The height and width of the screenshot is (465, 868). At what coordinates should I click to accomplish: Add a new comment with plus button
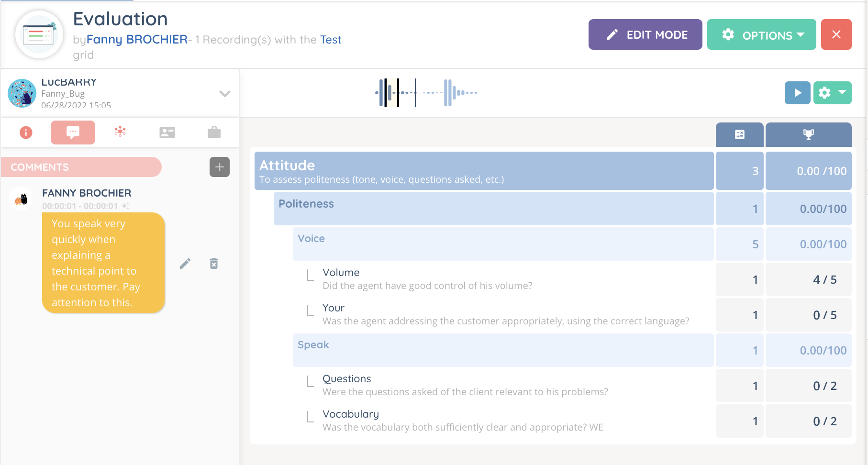click(219, 167)
